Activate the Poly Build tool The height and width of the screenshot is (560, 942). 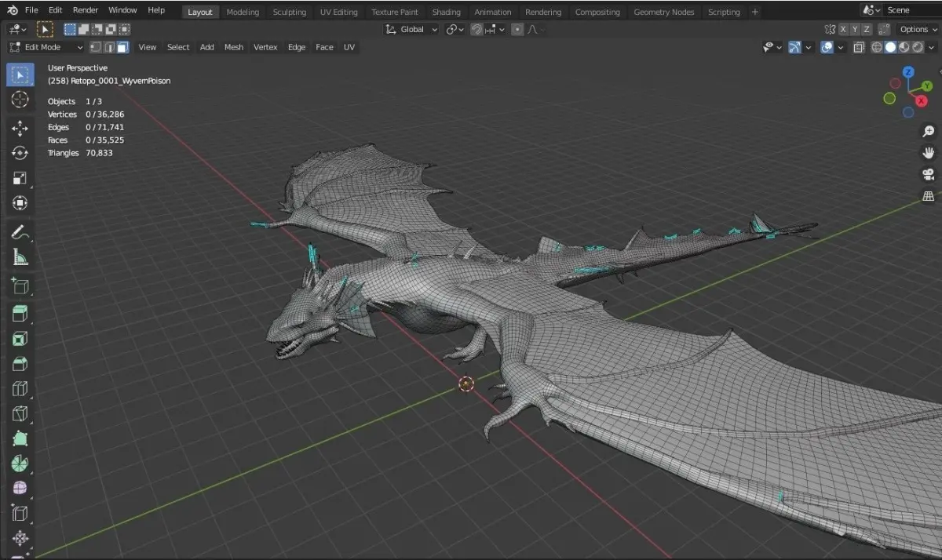[x=20, y=439]
